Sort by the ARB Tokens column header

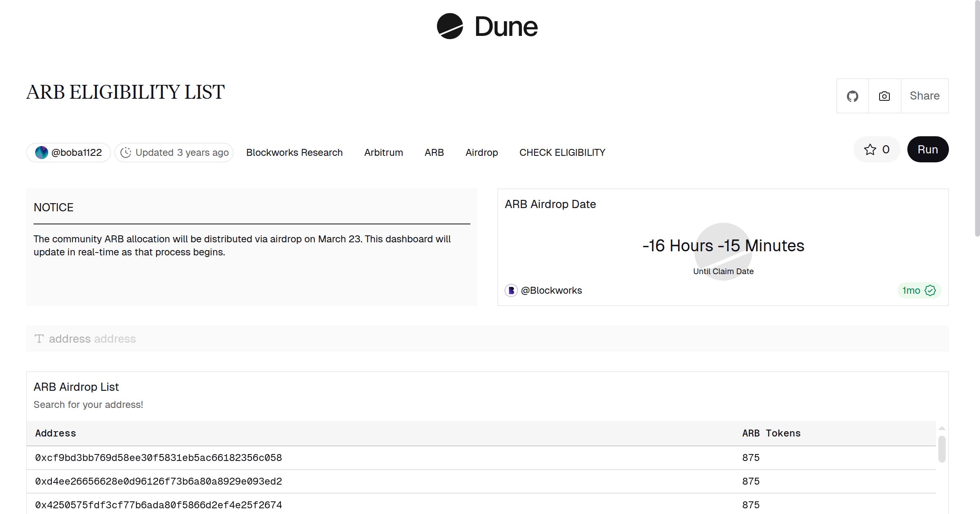(x=771, y=433)
